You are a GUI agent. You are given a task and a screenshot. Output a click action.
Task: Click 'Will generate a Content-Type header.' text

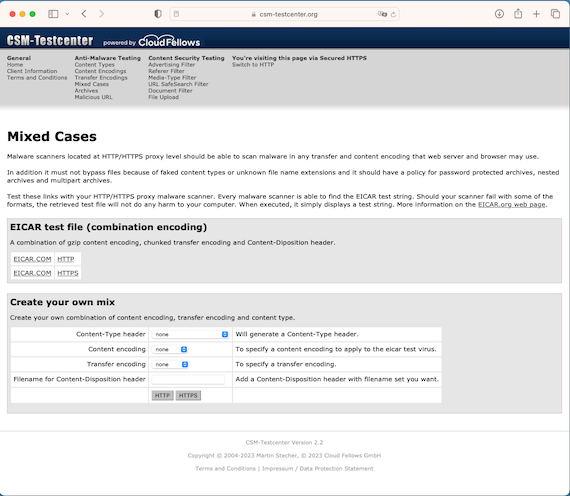point(297,334)
